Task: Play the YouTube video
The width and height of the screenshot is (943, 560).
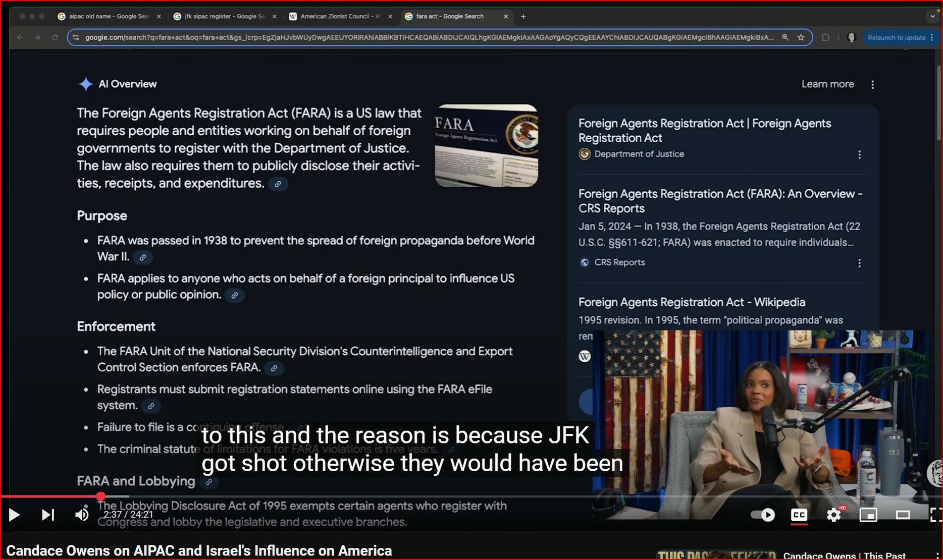Action: click(x=14, y=515)
